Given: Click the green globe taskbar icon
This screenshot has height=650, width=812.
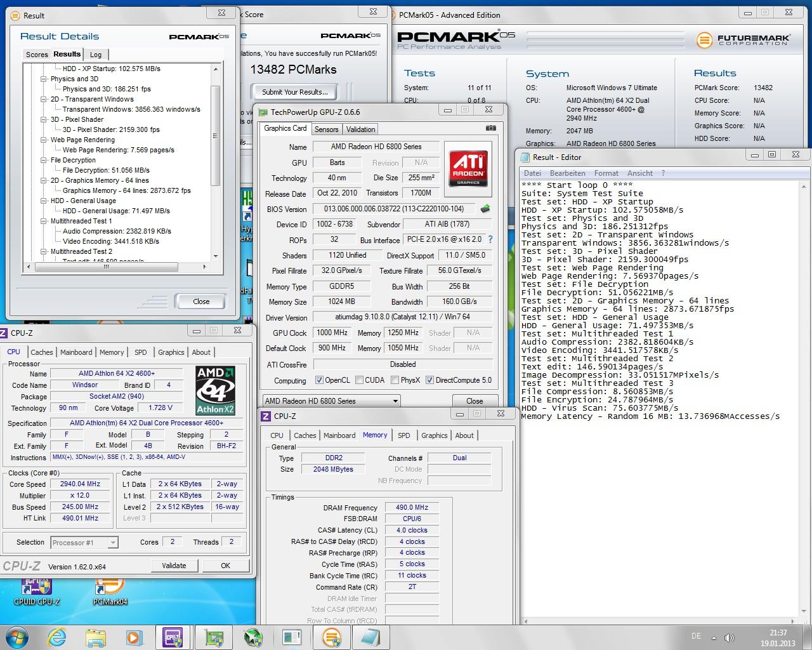Looking at the screenshot, I should click(253, 637).
